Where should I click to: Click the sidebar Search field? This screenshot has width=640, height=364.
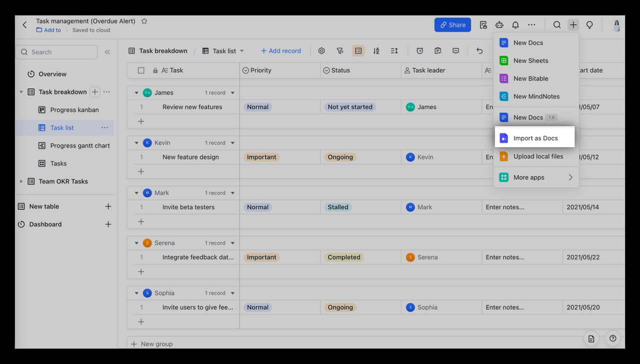click(x=56, y=52)
